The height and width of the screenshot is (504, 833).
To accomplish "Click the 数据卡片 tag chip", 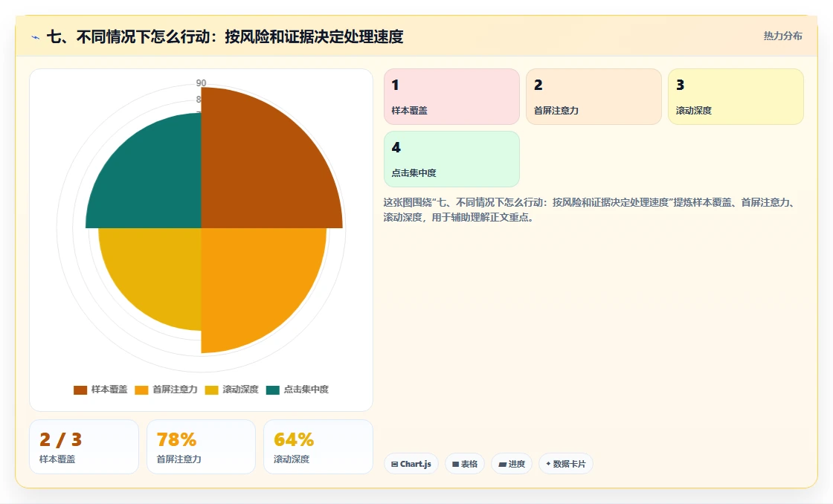I will pyautogui.click(x=566, y=464).
